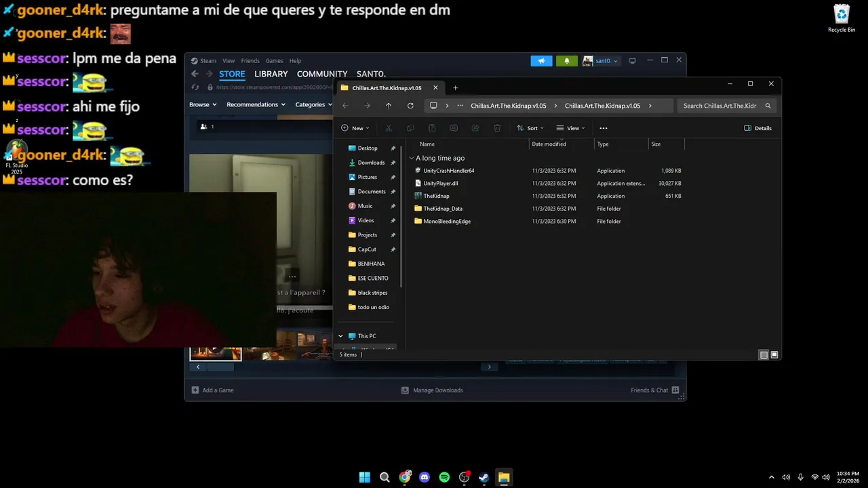
Task: Add a new Explorer tab
Action: click(455, 87)
